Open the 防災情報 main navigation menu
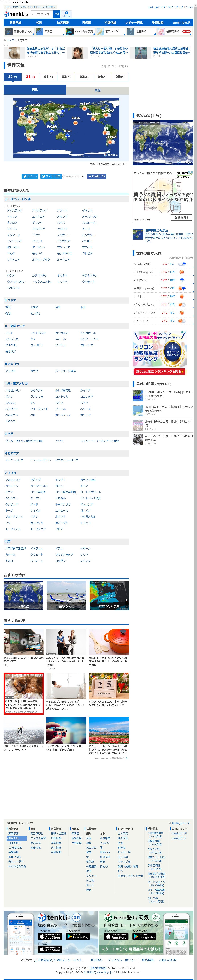This screenshot has height=980, width=197. pyautogui.click(x=63, y=23)
